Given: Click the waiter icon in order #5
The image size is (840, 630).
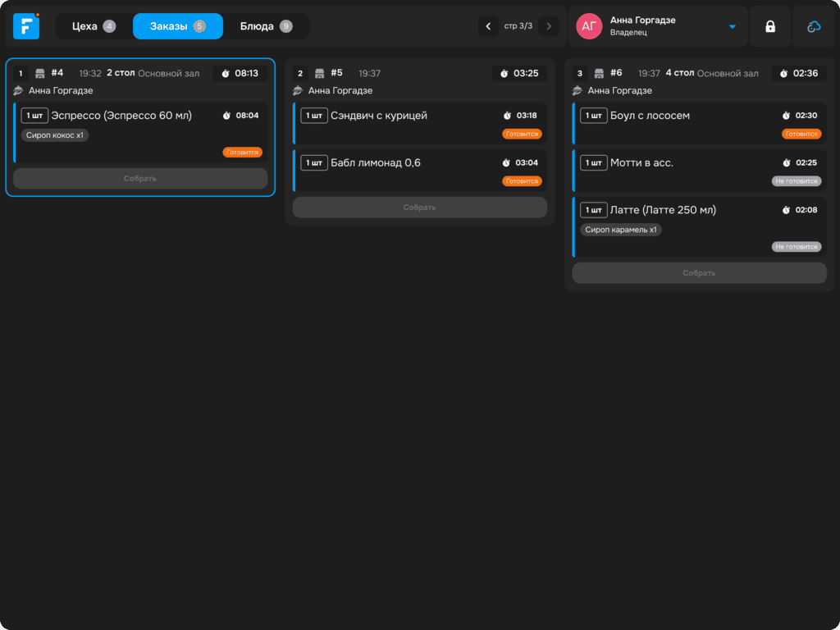Looking at the screenshot, I should coord(298,90).
